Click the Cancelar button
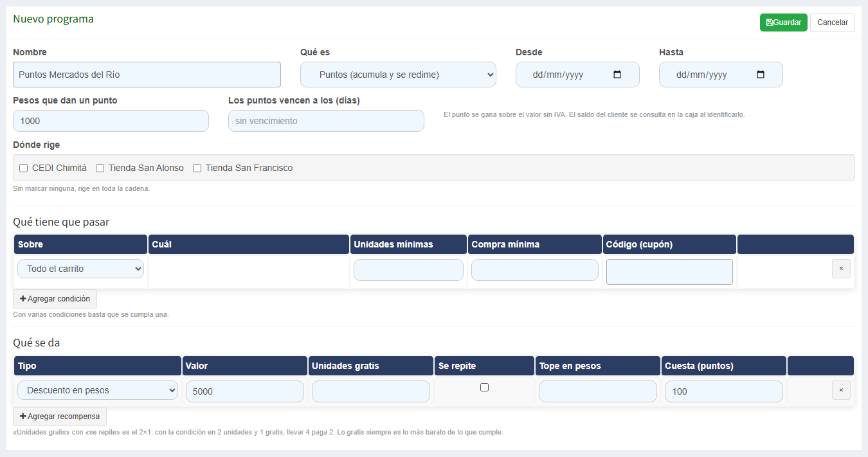This screenshot has width=868, height=457. point(833,22)
